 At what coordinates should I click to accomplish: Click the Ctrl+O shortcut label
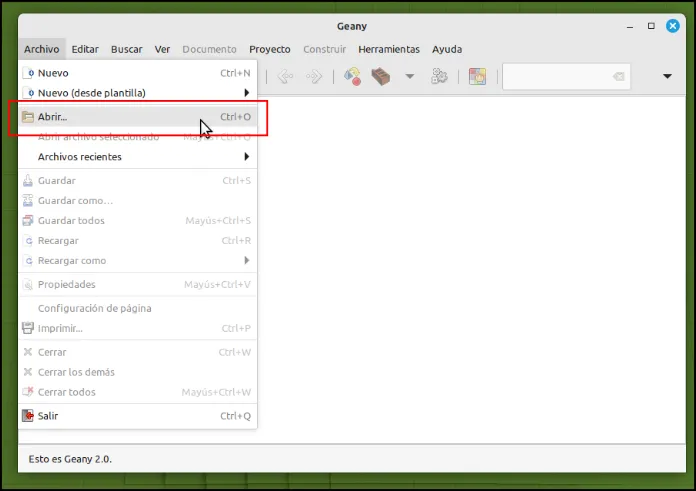point(236,117)
